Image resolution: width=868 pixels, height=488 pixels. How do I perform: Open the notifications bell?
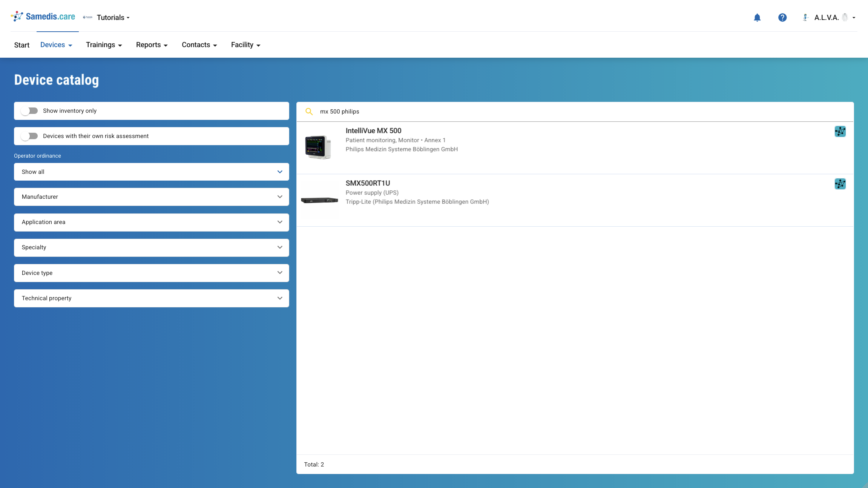coord(757,17)
